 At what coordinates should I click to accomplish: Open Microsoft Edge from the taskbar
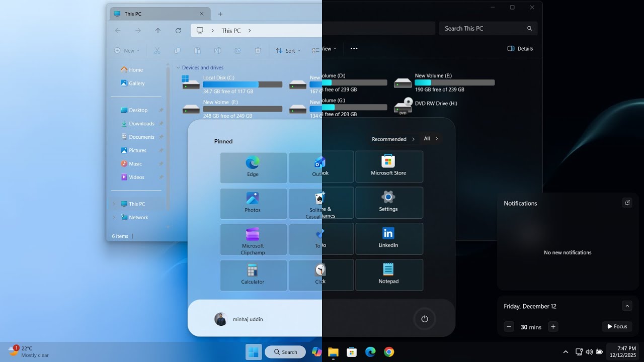click(370, 352)
